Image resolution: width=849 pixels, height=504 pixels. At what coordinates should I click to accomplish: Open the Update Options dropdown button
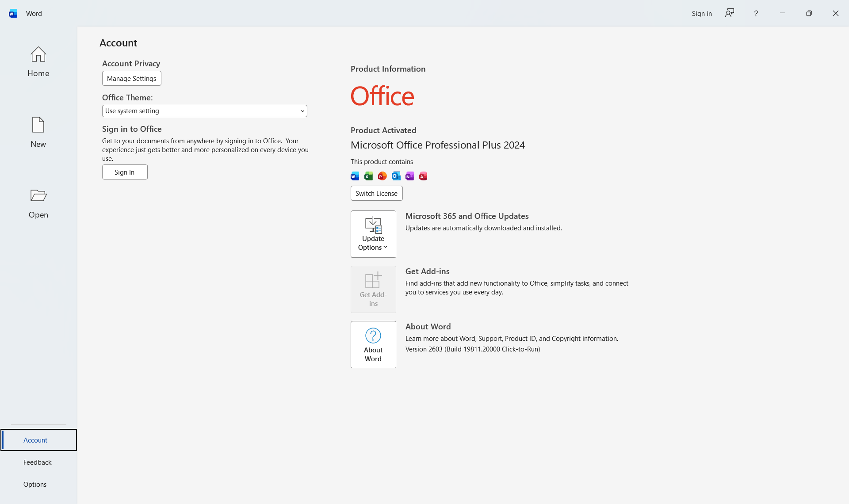pyautogui.click(x=373, y=234)
